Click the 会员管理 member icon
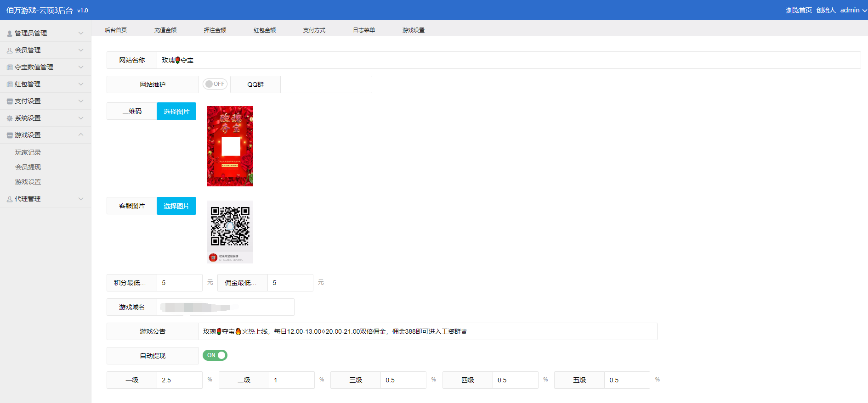Screen dimensions: 868x403 [x=10, y=50]
